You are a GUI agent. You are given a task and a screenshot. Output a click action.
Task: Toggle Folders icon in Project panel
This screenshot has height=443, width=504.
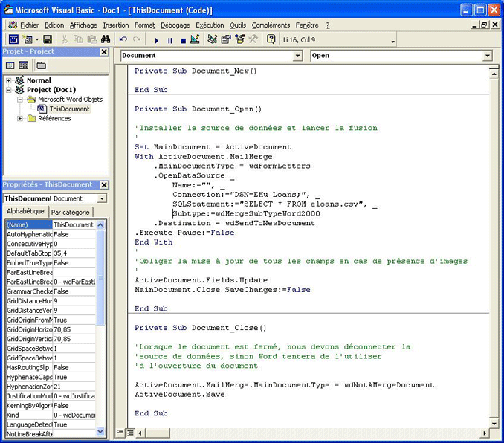[x=41, y=65]
